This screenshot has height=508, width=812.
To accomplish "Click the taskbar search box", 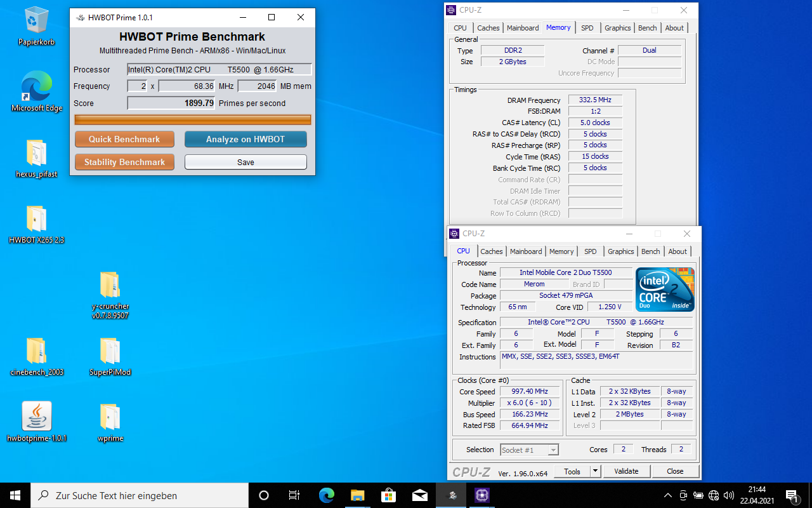I will (140, 495).
